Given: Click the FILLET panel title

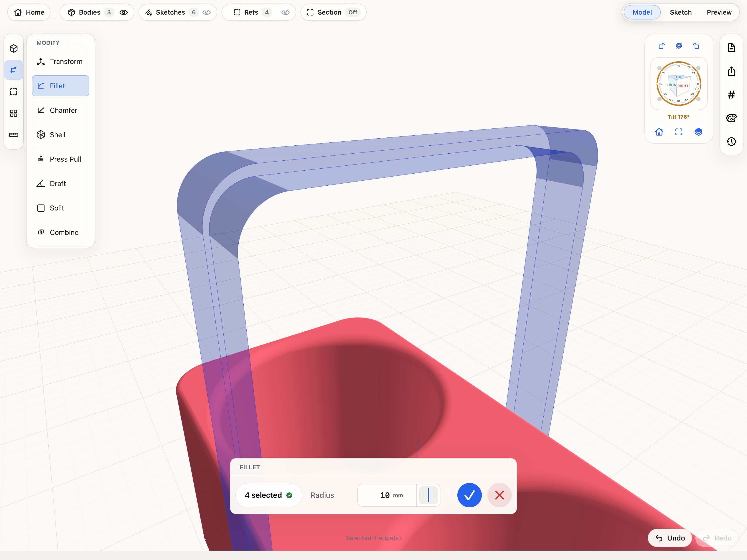Looking at the screenshot, I should 249,467.
